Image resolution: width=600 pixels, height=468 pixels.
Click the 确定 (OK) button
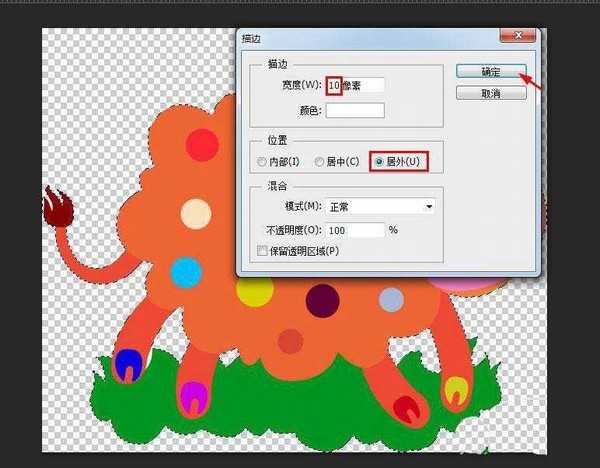pos(491,72)
